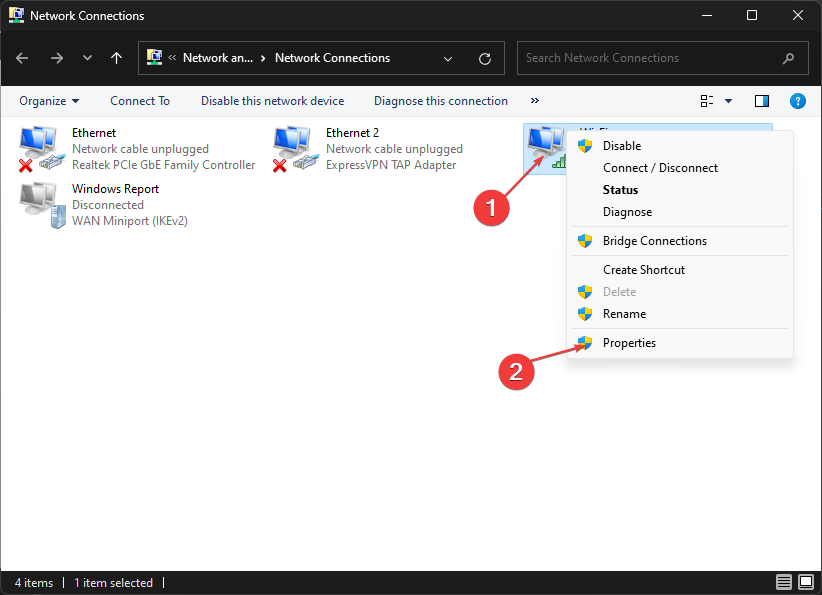Click the Ethernet network adapter icon

41,148
